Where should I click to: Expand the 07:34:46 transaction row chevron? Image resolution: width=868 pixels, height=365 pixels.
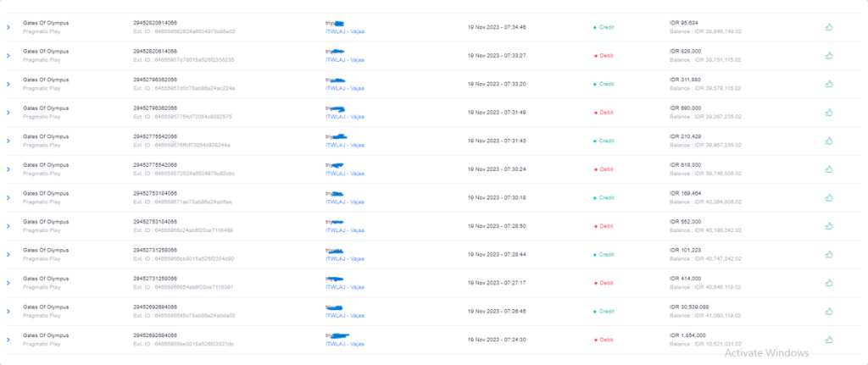(8, 27)
